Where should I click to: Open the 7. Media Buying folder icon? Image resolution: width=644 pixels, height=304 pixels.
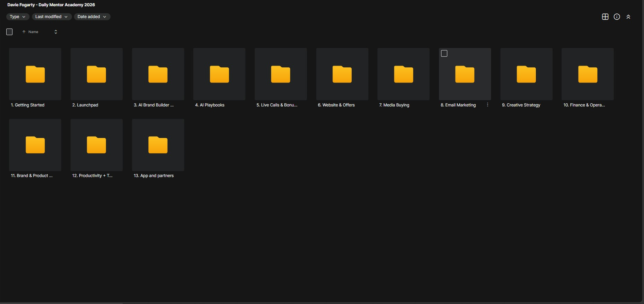(x=403, y=74)
